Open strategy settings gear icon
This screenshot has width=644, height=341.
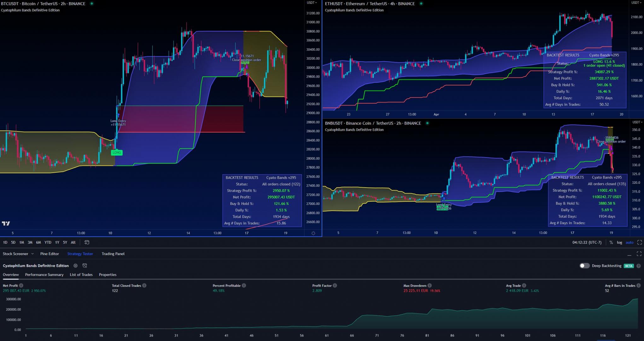75,266
